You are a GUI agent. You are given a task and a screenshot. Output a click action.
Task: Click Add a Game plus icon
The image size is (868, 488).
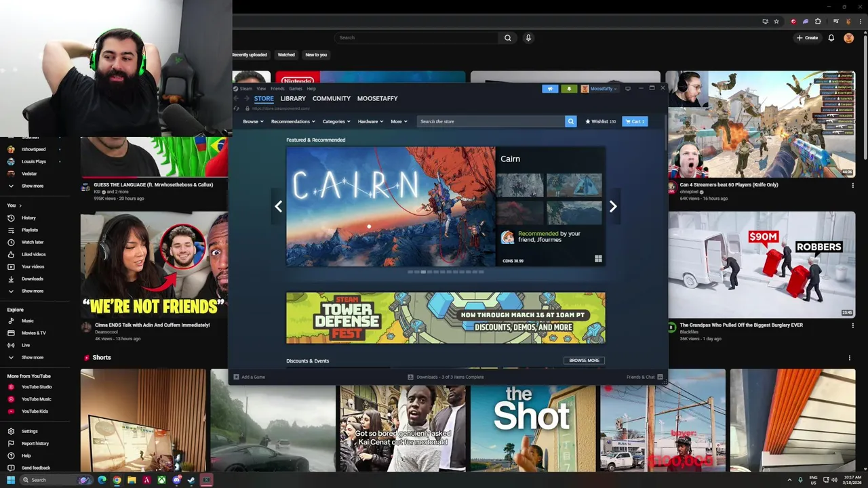(236, 377)
